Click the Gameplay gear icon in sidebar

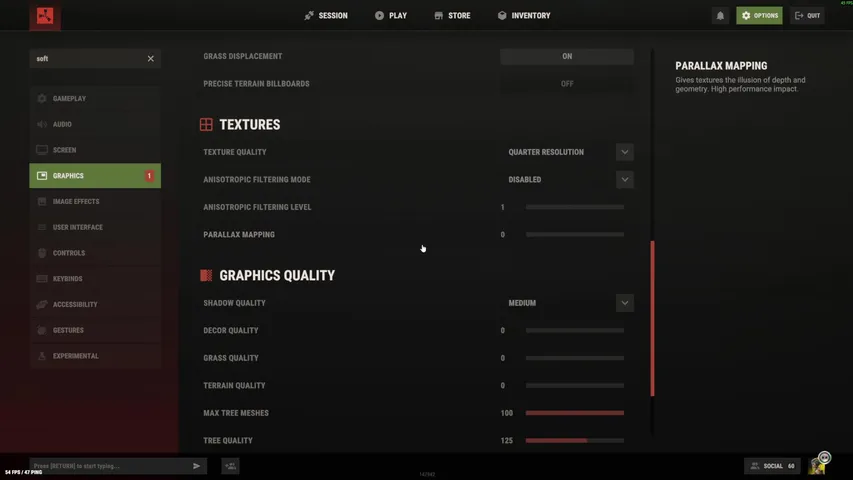(42, 99)
